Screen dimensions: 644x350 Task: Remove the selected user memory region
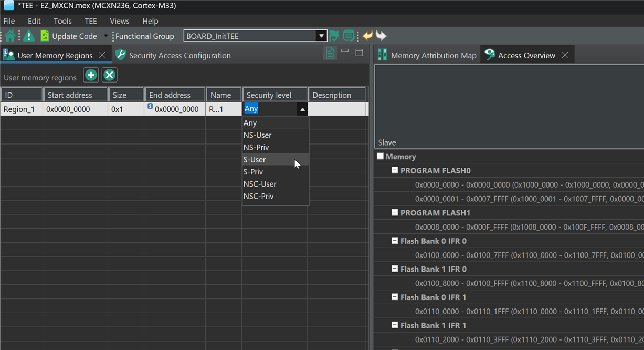109,75
